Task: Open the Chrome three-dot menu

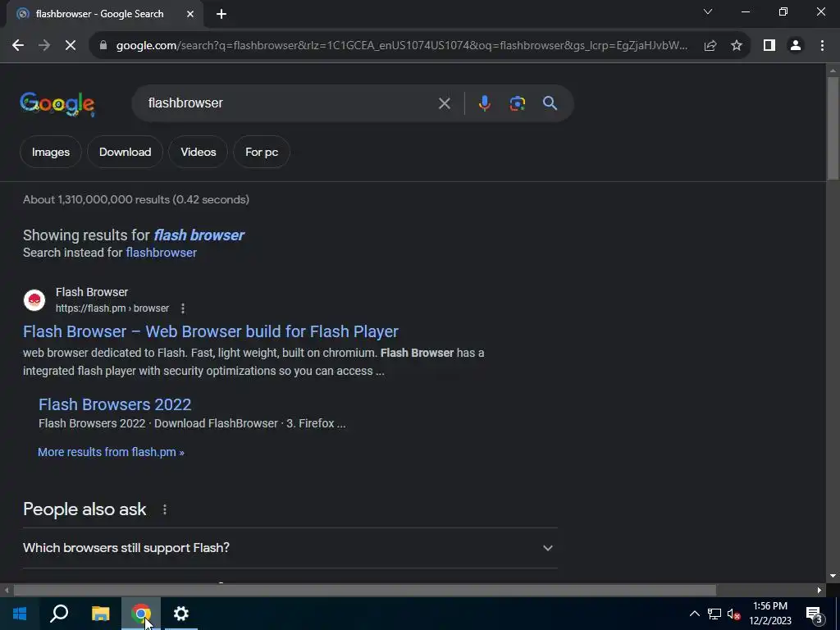Action: tap(822, 46)
